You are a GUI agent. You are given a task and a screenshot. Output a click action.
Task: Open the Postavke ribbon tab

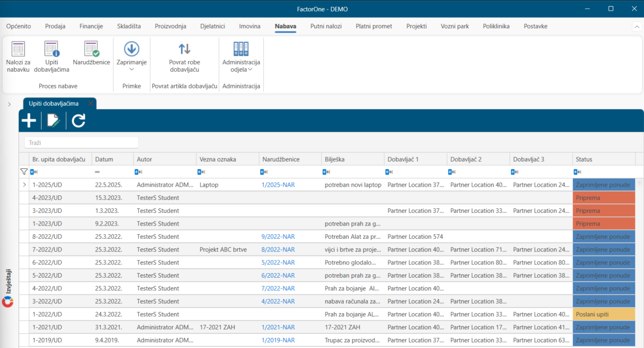[536, 26]
